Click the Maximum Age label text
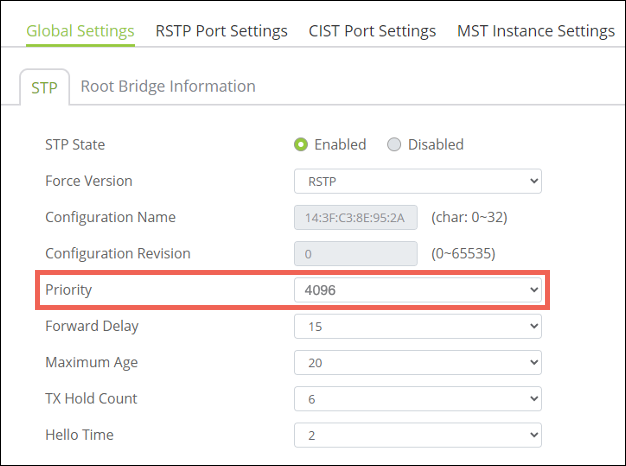 (x=91, y=362)
